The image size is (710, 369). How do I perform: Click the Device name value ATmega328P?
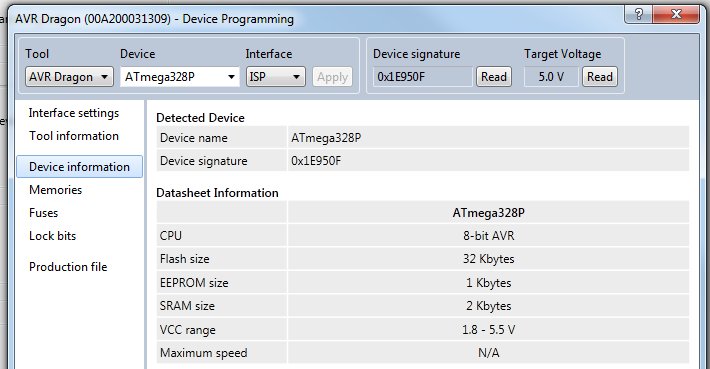[326, 138]
